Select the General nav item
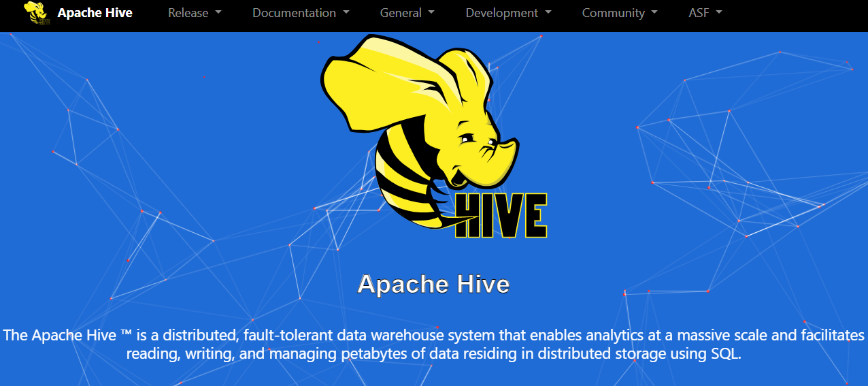Image resolution: width=868 pixels, height=386 pixels. [x=401, y=13]
